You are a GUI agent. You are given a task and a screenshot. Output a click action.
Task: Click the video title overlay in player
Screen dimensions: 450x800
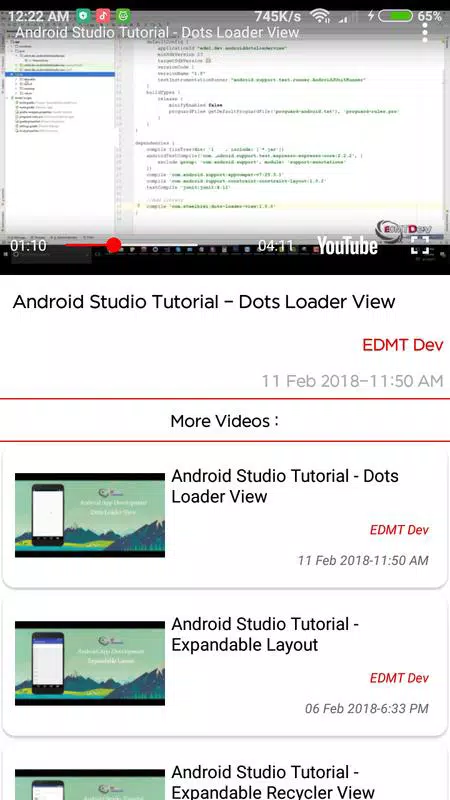click(x=157, y=33)
